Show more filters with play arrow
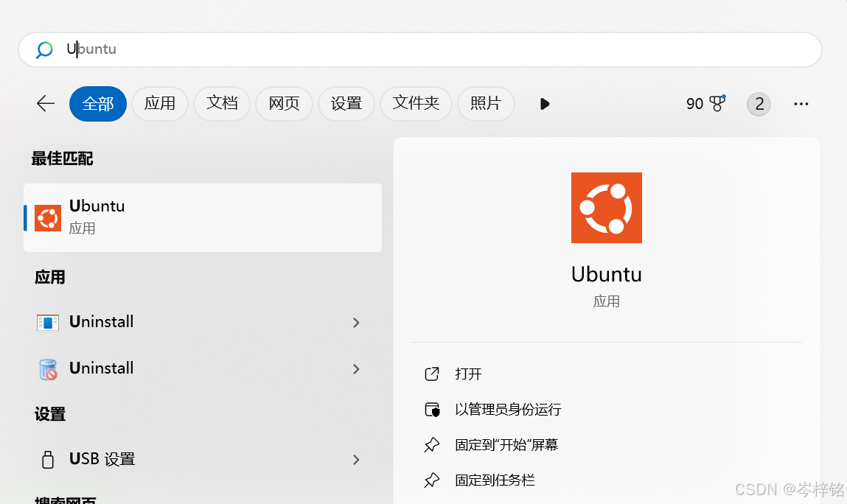The image size is (847, 504). 545,104
